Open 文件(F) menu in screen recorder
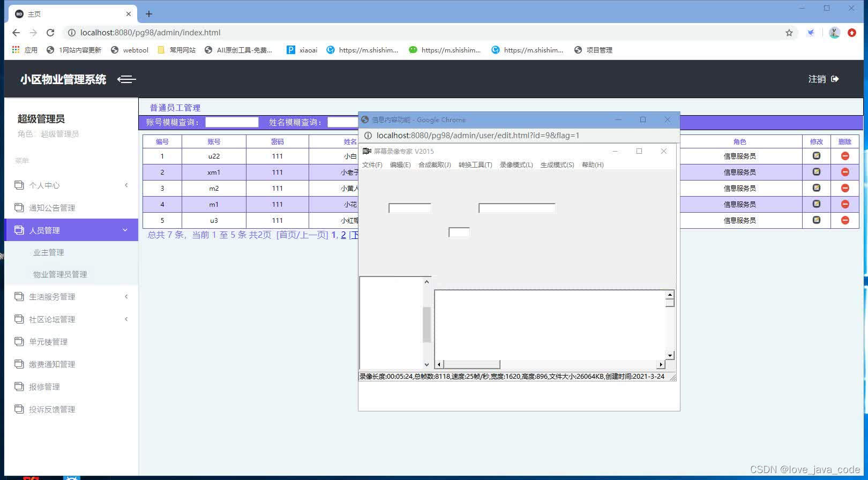 pyautogui.click(x=372, y=165)
